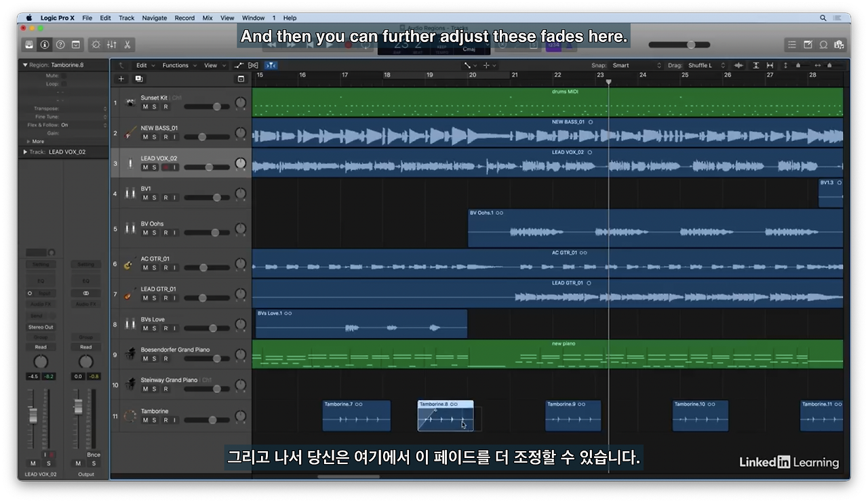Toggle Show Automation button

coord(239,66)
